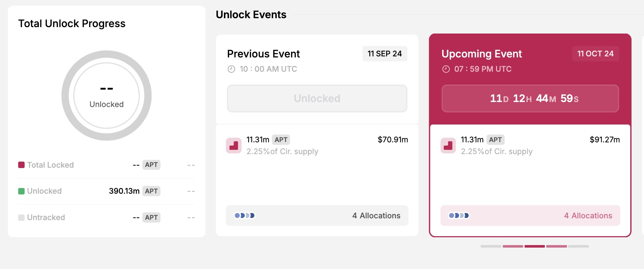This screenshot has width=644, height=269.
Task: Click the APT token icon in Previous Event
Action: [234, 146]
